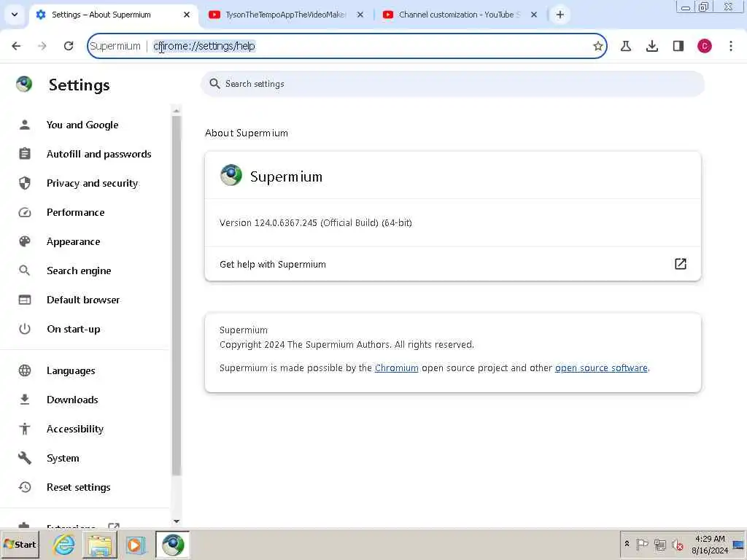Click the wrench icon beside System
The height and width of the screenshot is (560, 747).
click(25, 458)
